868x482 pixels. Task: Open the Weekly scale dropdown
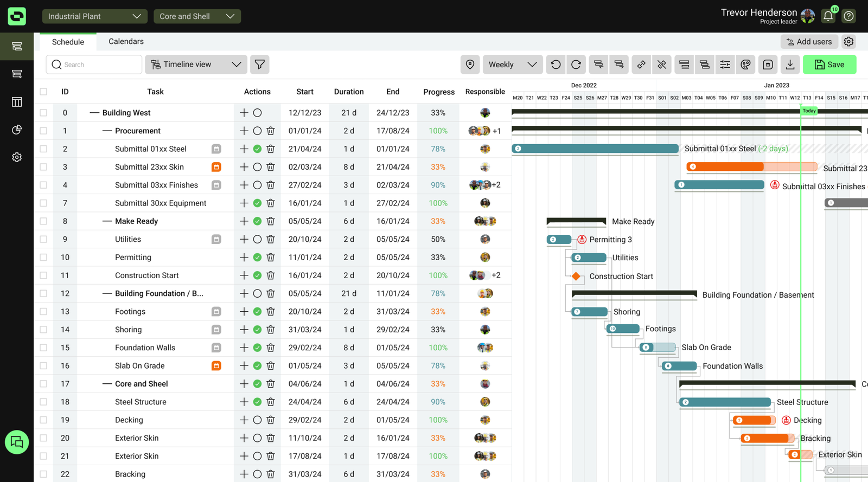tap(513, 65)
